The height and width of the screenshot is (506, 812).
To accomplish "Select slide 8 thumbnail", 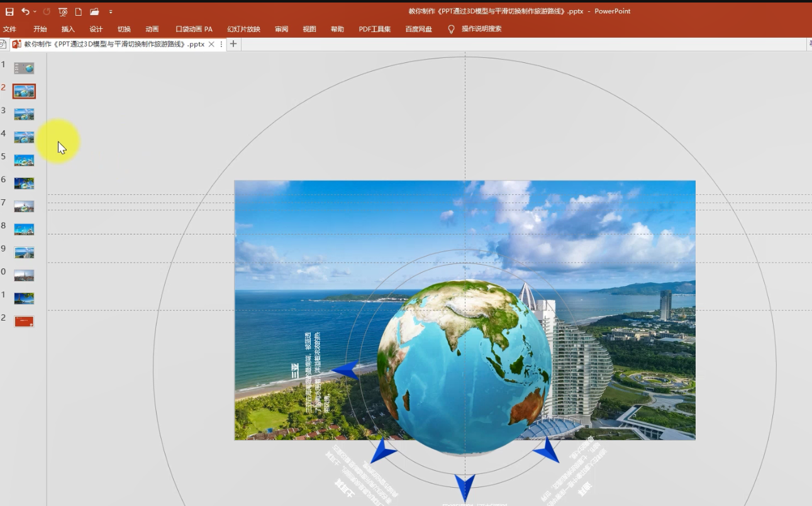I will tap(24, 229).
